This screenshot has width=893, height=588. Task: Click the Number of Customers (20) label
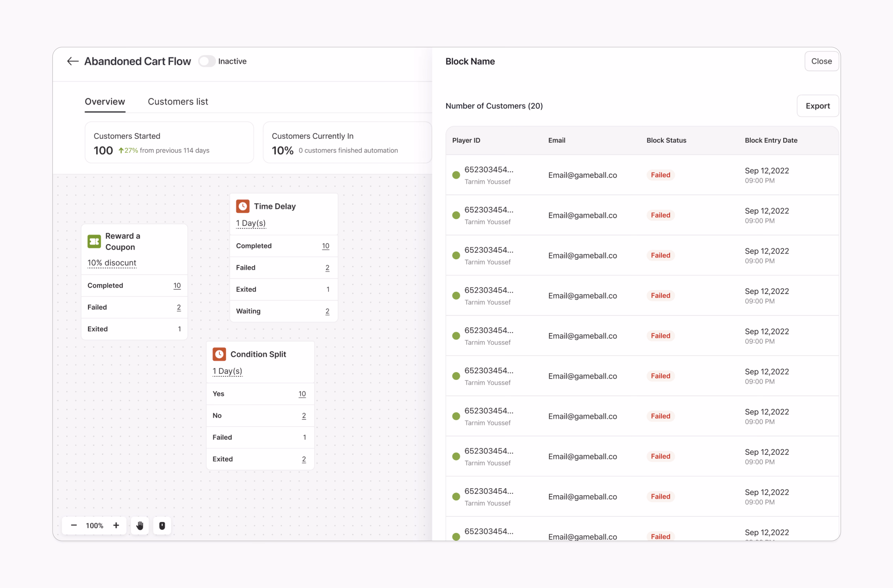tap(494, 106)
